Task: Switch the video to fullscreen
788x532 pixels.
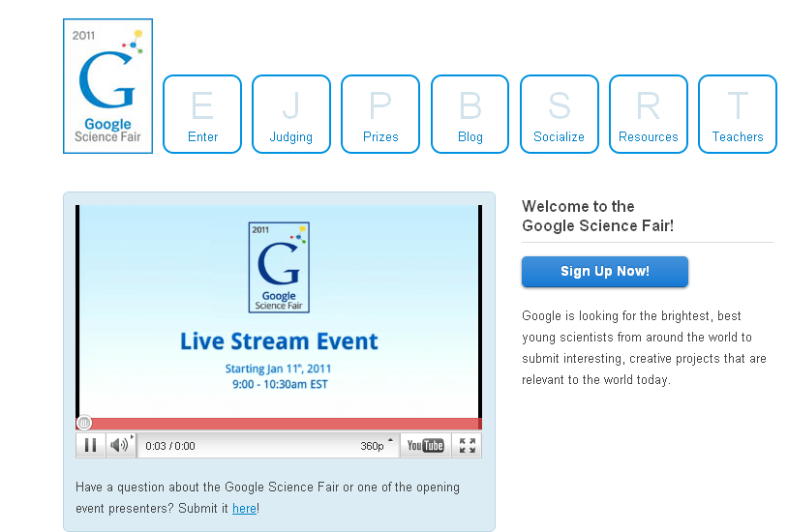Action: [467, 446]
